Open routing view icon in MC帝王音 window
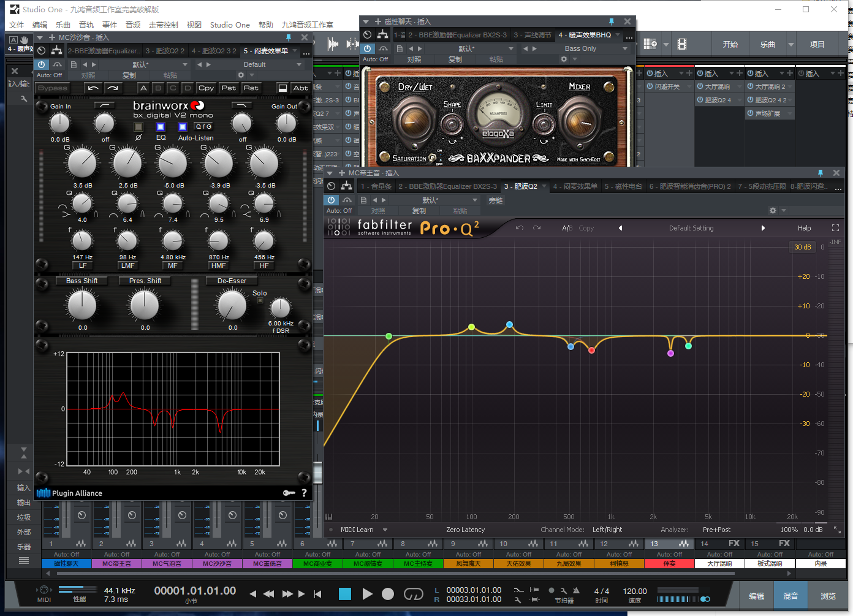Image resolution: width=853 pixels, height=616 pixels. tap(347, 186)
